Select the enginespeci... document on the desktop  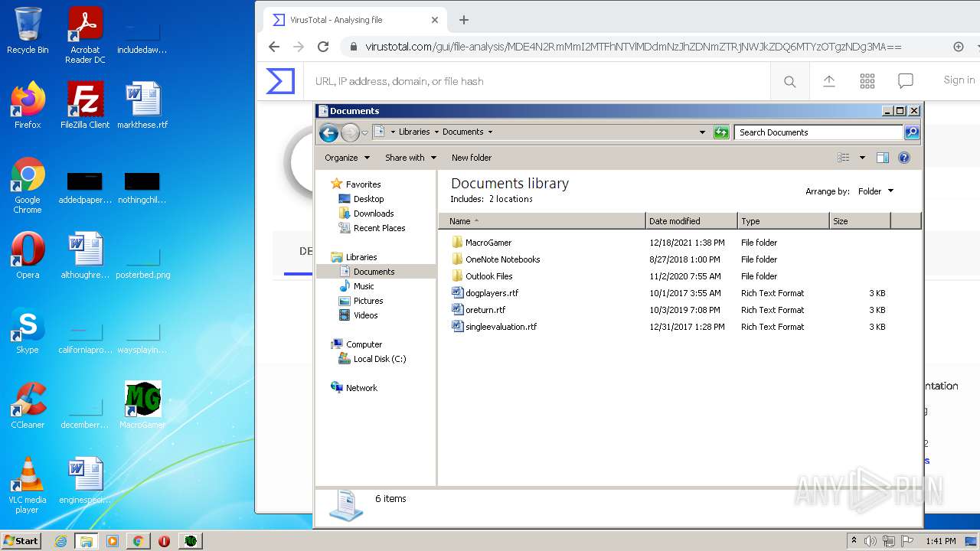(85, 480)
